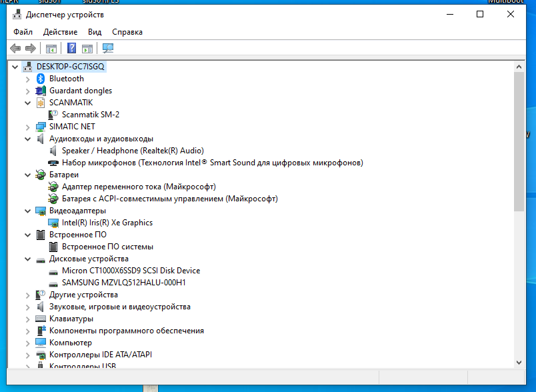Expand the Другие устройства category
This screenshot has width=536, height=392.
(x=27, y=295)
